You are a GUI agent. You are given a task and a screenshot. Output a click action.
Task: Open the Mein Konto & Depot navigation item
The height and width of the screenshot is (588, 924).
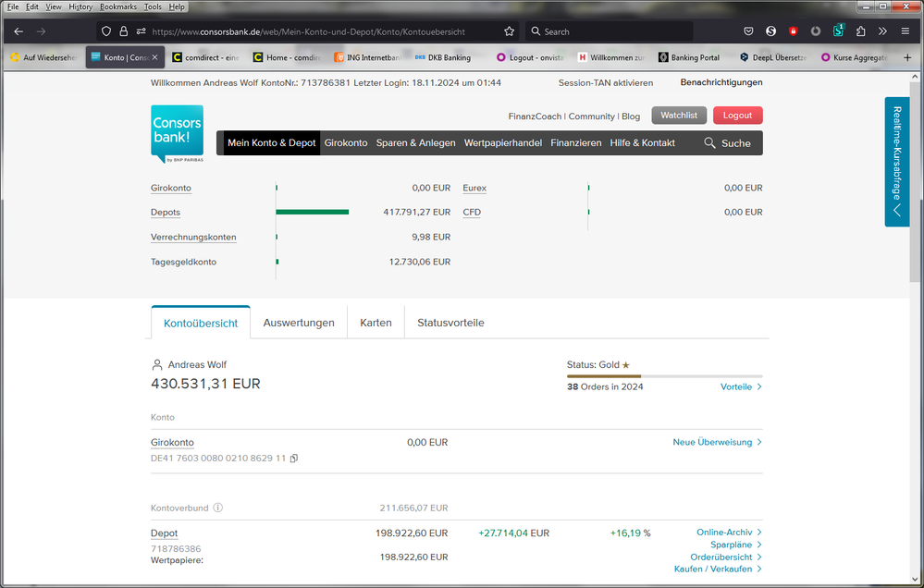(x=272, y=142)
